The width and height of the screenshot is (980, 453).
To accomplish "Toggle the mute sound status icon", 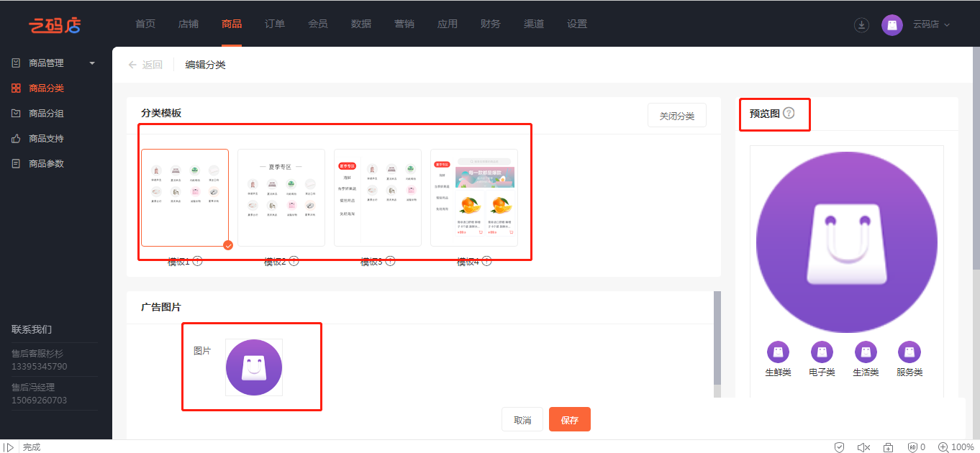I will (863, 447).
